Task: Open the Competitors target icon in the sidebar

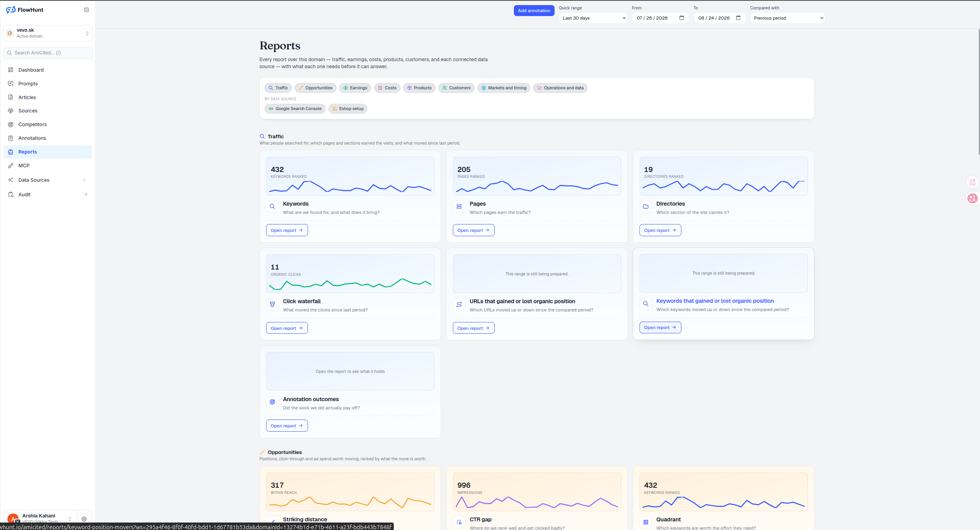Action: click(x=11, y=125)
